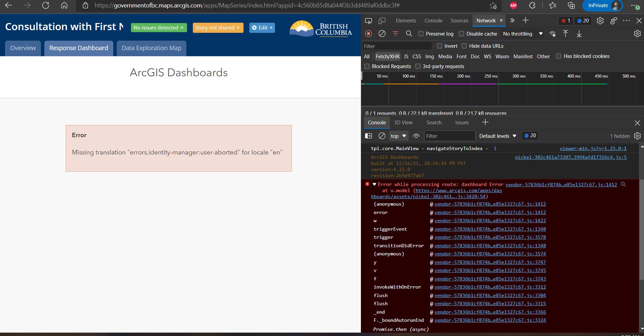
Task: Click the Story not shared badge
Action: 218,28
